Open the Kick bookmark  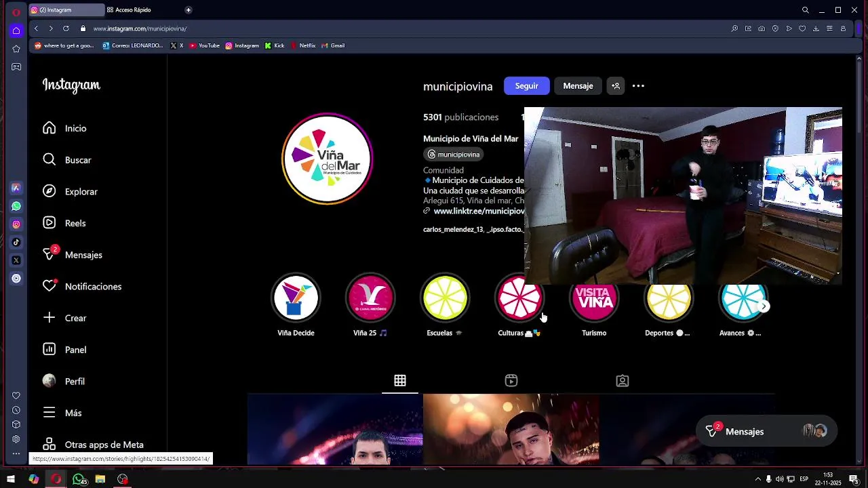(x=275, y=45)
